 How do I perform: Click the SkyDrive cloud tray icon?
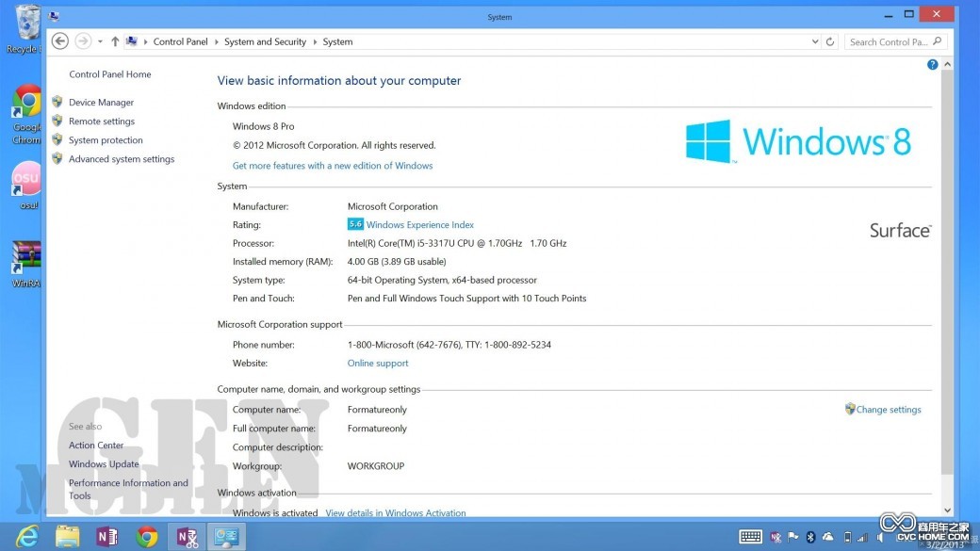[827, 537]
